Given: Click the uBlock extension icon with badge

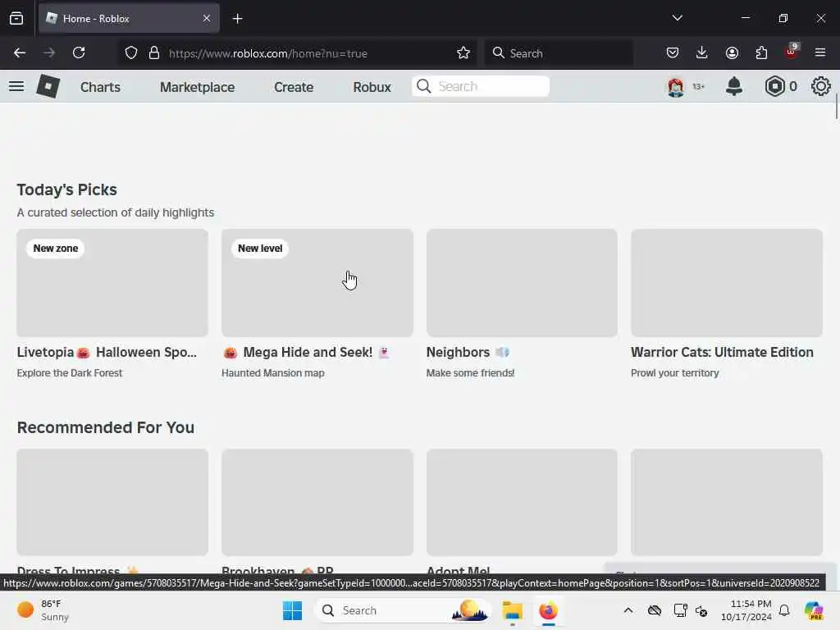Looking at the screenshot, I should pos(792,52).
